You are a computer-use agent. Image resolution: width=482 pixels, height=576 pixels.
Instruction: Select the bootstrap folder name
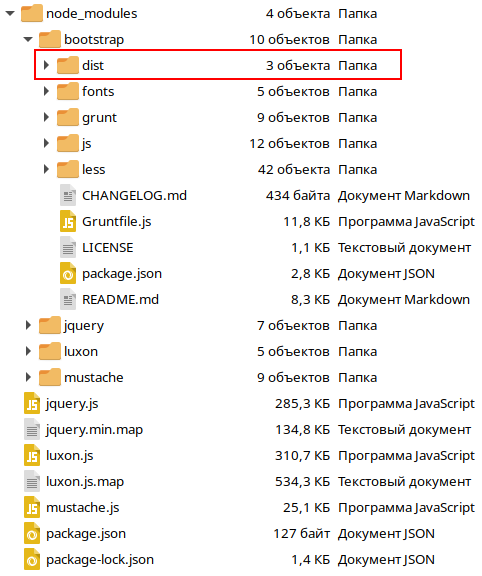click(x=94, y=40)
